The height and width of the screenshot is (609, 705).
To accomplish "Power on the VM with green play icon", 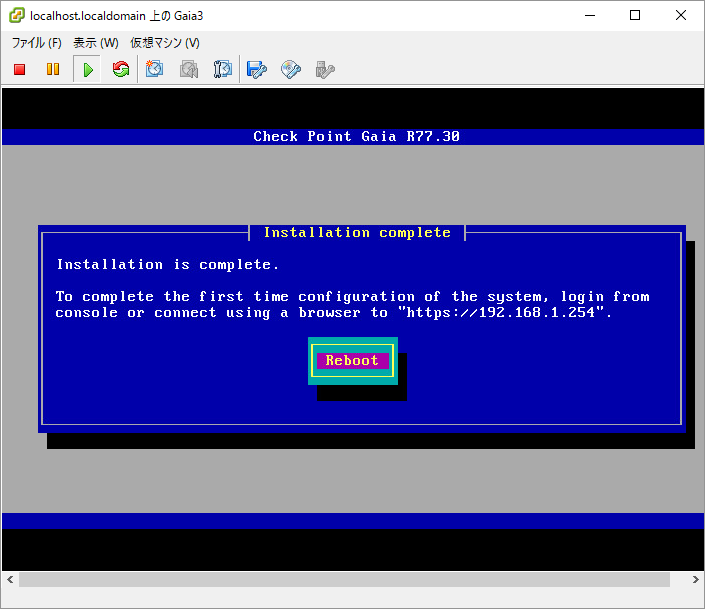I will pos(88,69).
